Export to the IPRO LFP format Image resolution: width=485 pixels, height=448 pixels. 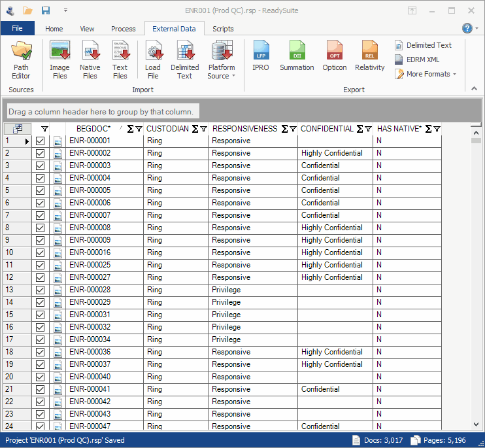coord(261,56)
